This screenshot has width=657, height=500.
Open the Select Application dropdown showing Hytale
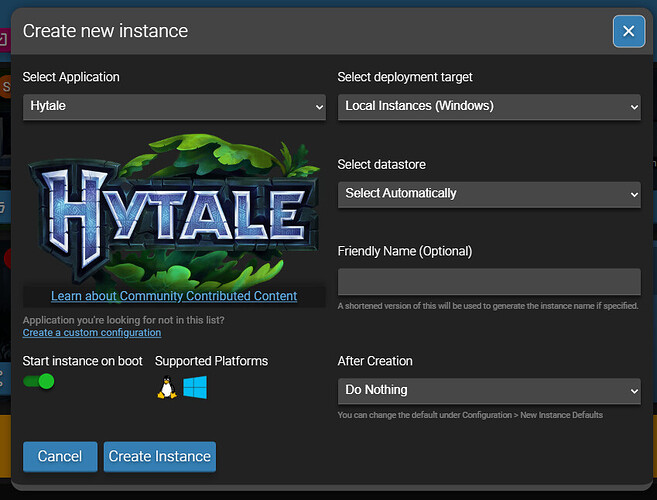[174, 106]
